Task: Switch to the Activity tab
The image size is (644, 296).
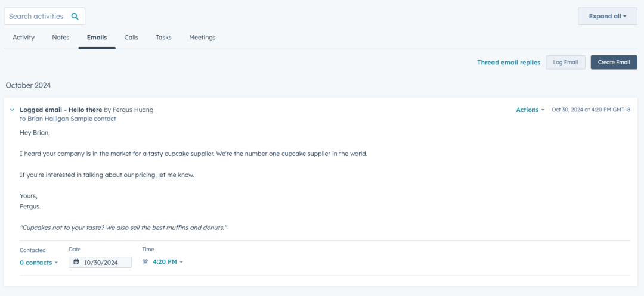Action: point(24,38)
